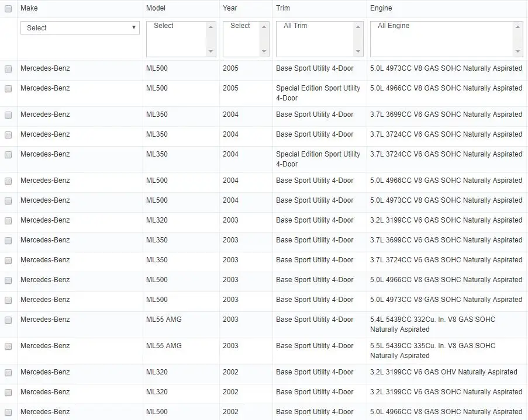Select checkbox for 2004 ML350 Special Edition row
This screenshot has height=420, width=528.
pyautogui.click(x=8, y=155)
